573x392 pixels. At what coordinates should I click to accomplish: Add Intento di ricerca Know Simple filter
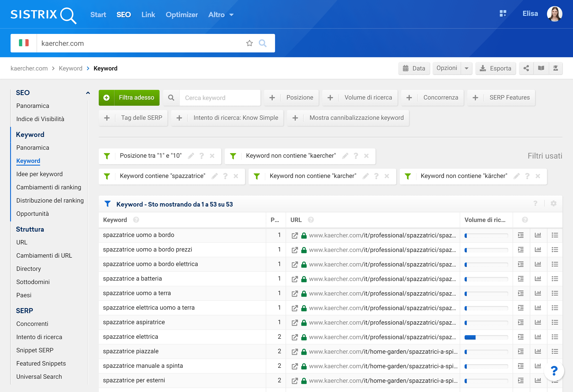227,118
